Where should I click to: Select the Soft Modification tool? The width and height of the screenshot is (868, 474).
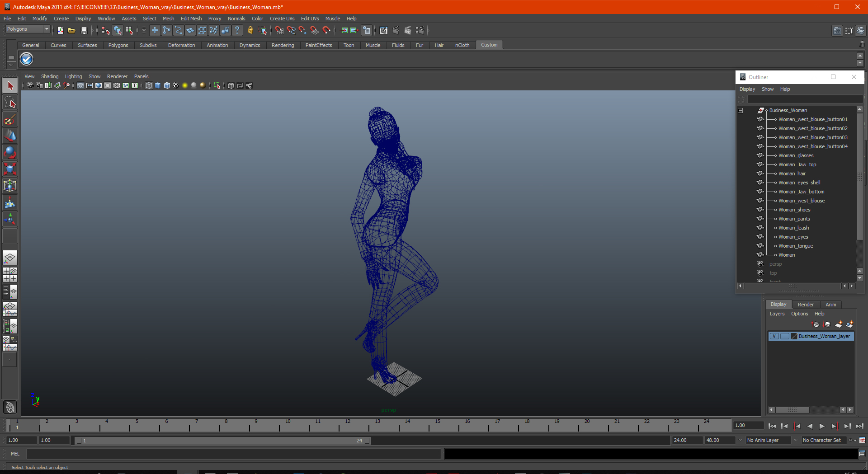[x=10, y=203]
